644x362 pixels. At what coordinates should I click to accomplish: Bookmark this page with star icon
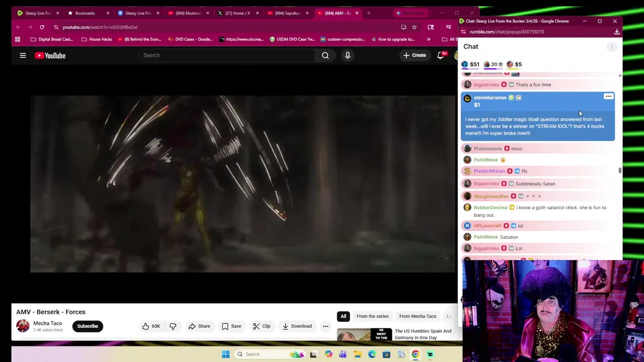pos(414,27)
